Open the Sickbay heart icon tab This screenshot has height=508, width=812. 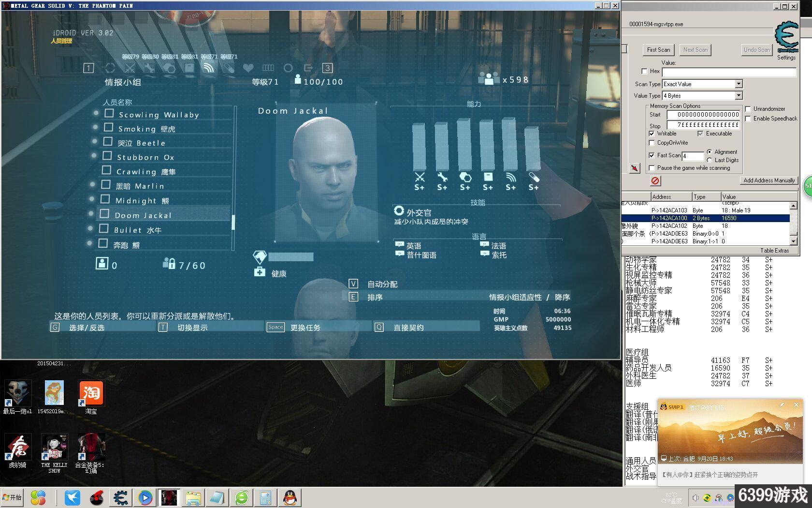click(x=248, y=68)
